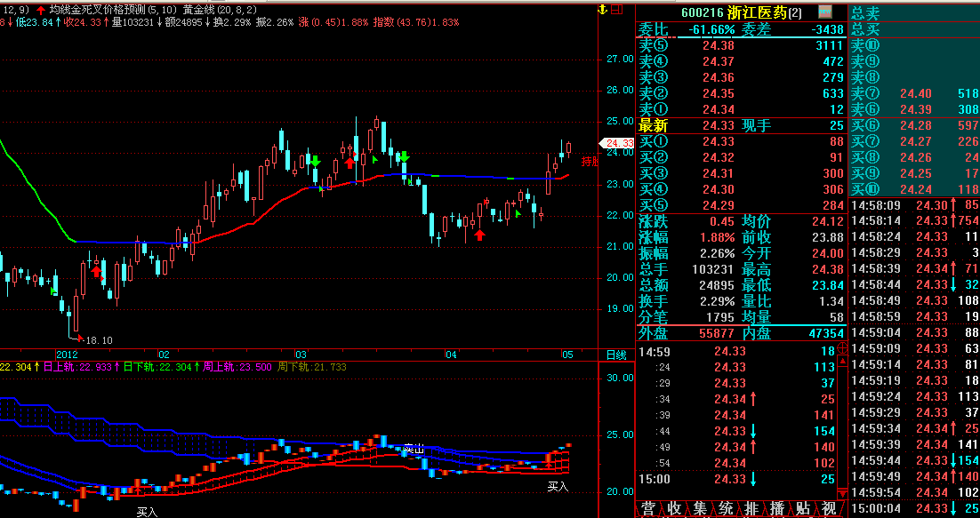Click the 24.33 current price tag on axis
The height and width of the screenshot is (518, 980).
[x=617, y=143]
